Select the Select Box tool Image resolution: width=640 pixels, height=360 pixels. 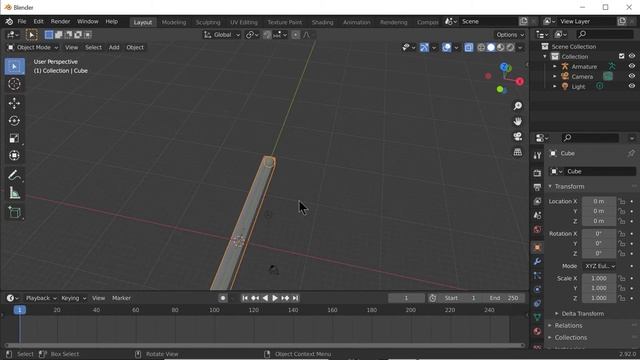(x=14, y=67)
